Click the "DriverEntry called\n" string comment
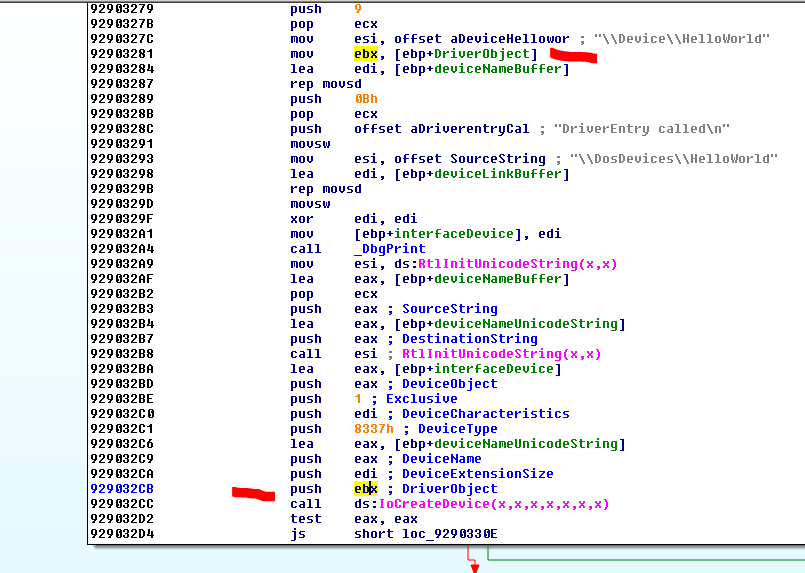 [646, 129]
